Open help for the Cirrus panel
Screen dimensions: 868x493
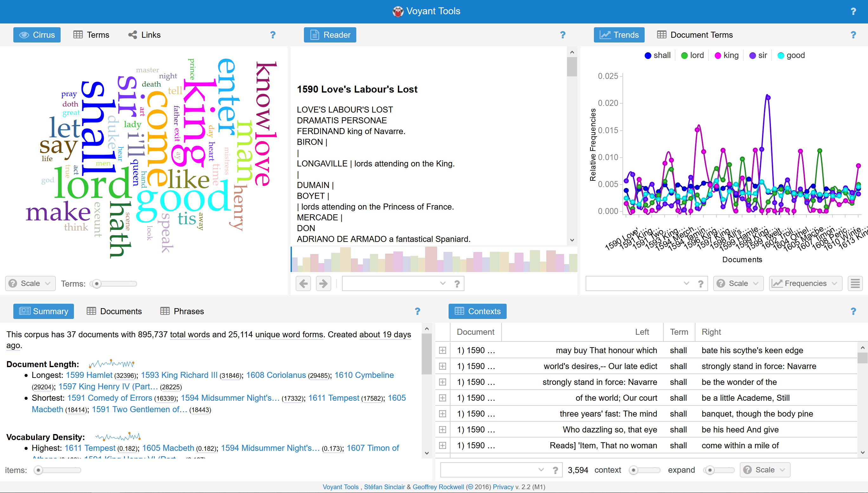(273, 35)
